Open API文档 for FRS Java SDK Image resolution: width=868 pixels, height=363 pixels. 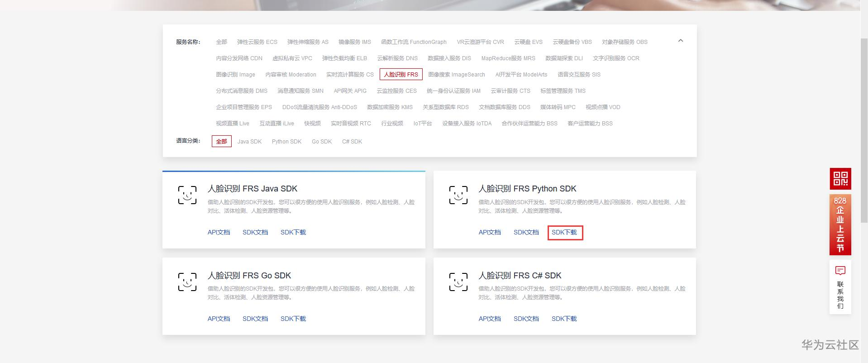219,232
